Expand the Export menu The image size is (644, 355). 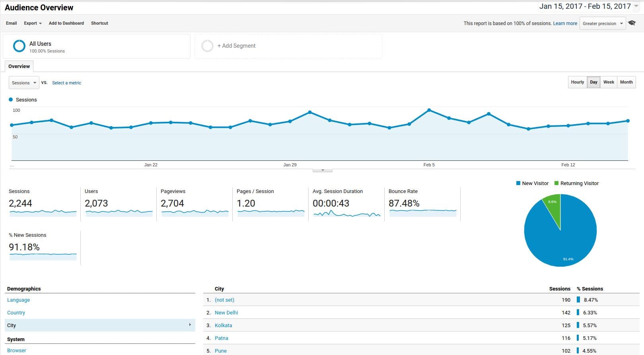pos(33,23)
